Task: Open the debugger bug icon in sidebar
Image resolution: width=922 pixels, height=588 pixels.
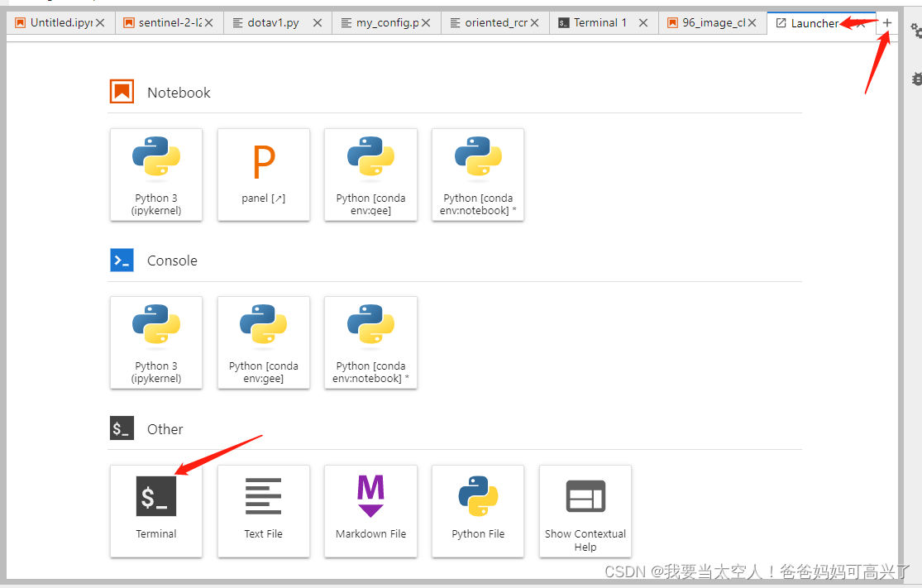Action: point(916,79)
